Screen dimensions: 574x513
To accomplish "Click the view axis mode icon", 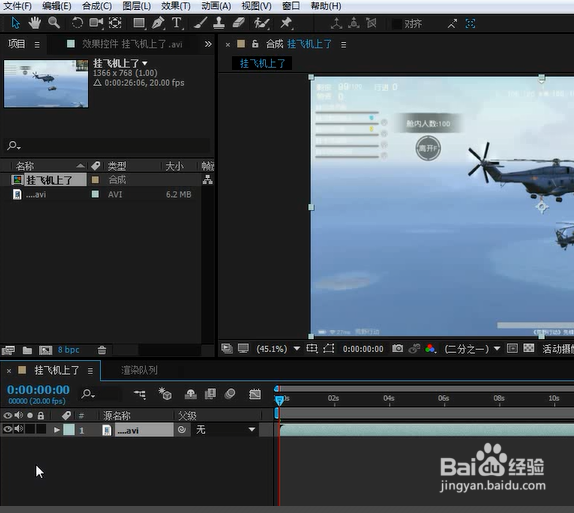I will coord(371,24).
